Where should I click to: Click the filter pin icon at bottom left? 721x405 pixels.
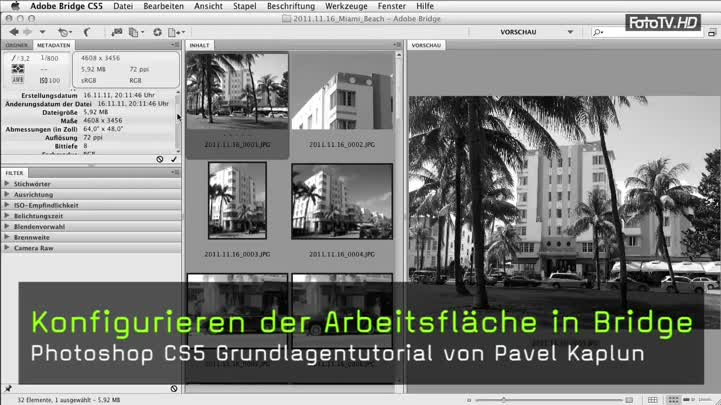pyautogui.click(x=8, y=388)
